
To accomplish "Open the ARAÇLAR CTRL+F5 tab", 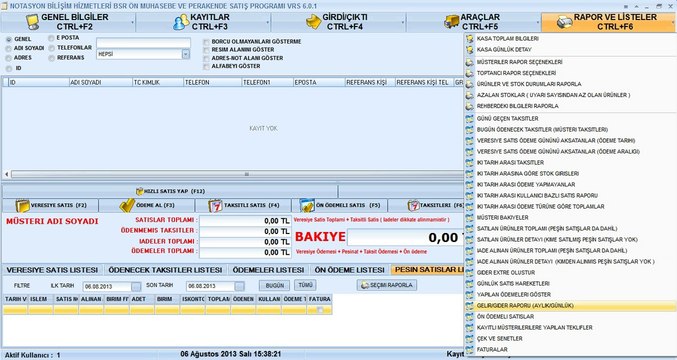I will 474,22.
